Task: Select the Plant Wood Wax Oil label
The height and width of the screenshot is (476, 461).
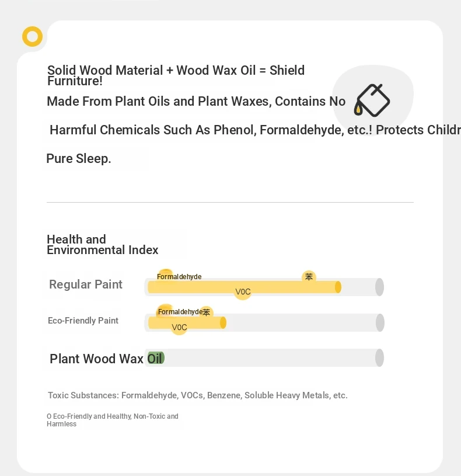Action: [107, 359]
